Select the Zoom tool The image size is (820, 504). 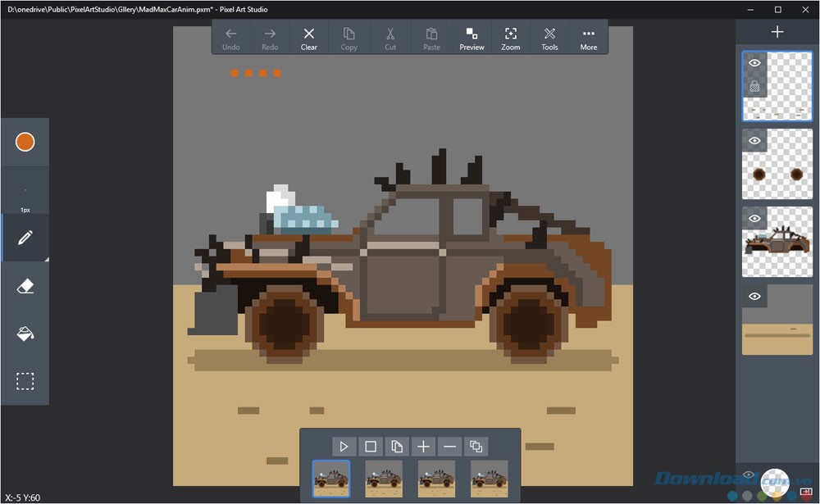point(510,37)
